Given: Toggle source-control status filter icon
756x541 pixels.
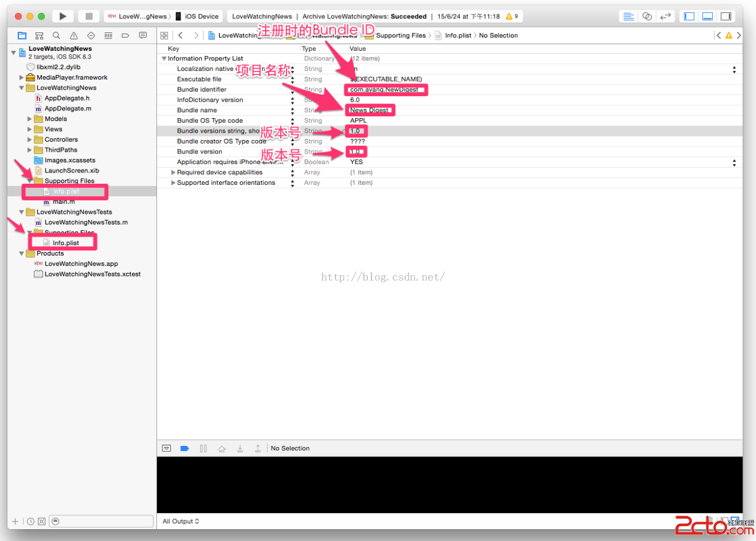Looking at the screenshot, I should [x=41, y=522].
